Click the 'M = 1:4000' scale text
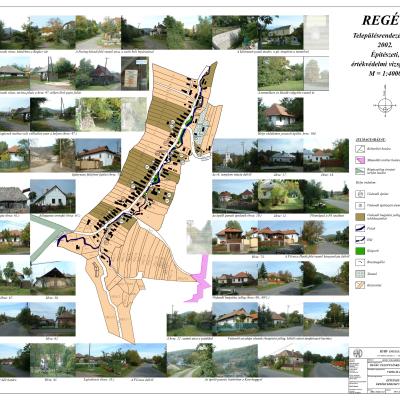The height and width of the screenshot is (400, 400). tap(384, 74)
